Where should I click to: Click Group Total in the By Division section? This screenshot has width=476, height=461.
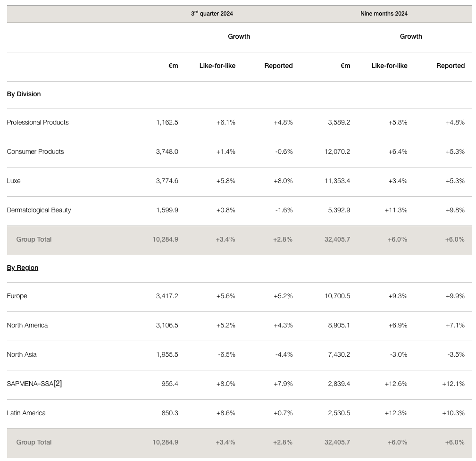[x=34, y=239]
